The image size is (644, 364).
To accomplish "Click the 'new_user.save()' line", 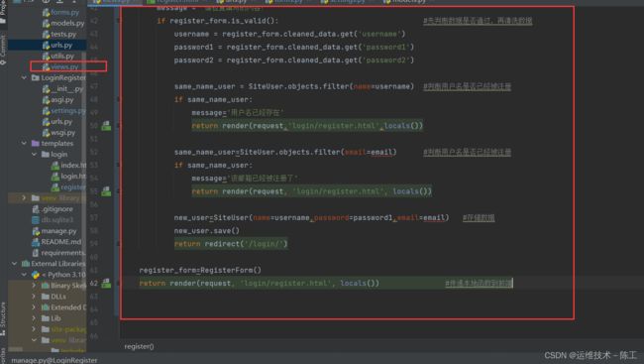I will coord(207,231).
